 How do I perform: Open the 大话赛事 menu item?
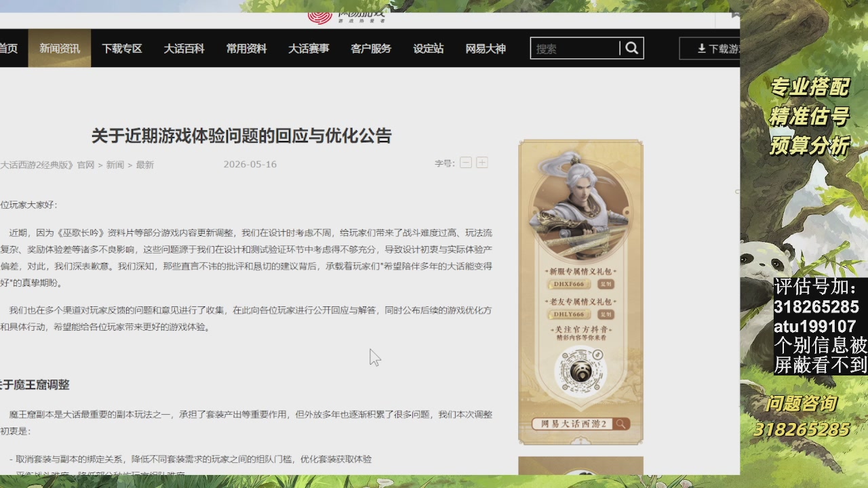coord(309,48)
